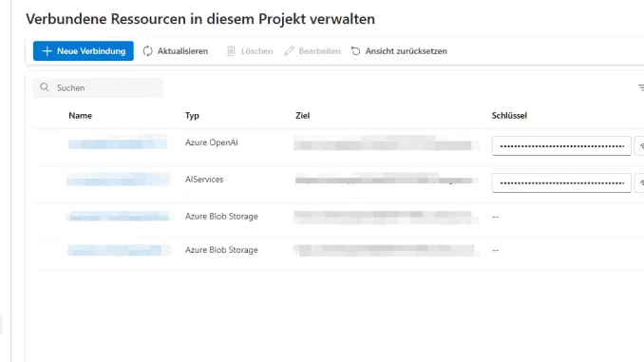Image resolution: width=644 pixels, height=362 pixels.
Task: Click the Azure OpenAI key field
Action: coord(561,146)
